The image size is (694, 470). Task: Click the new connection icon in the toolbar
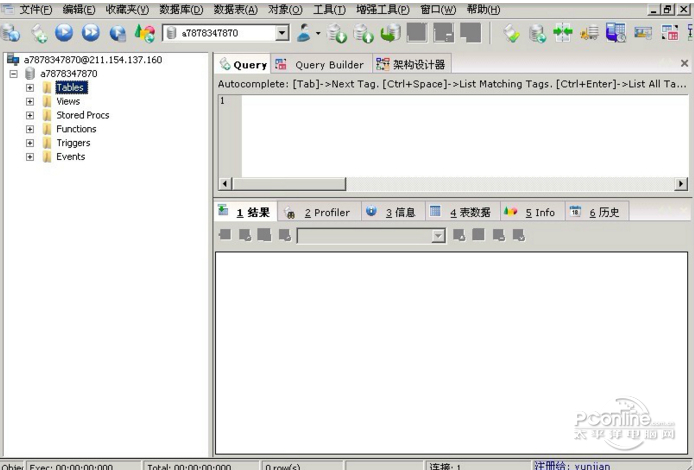point(11,33)
